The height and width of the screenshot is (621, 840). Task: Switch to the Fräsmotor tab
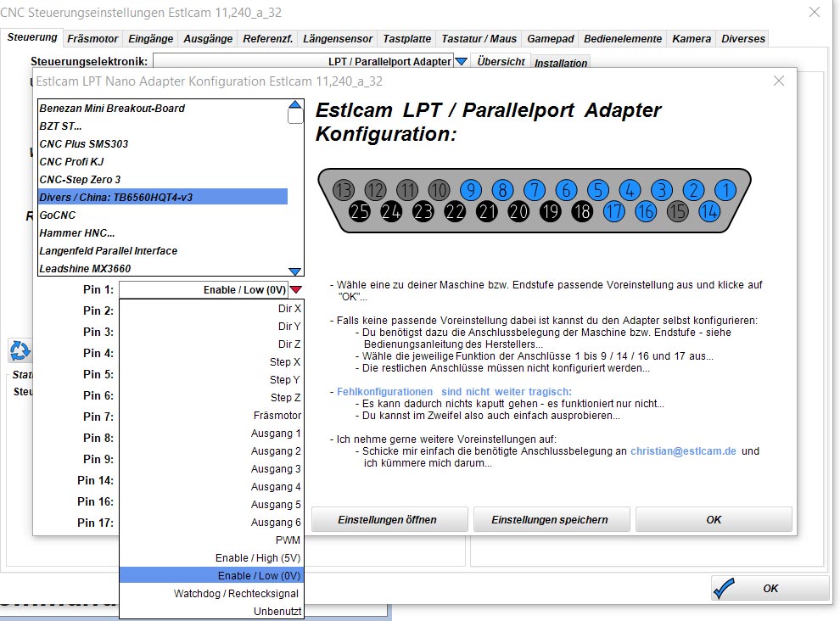point(93,38)
